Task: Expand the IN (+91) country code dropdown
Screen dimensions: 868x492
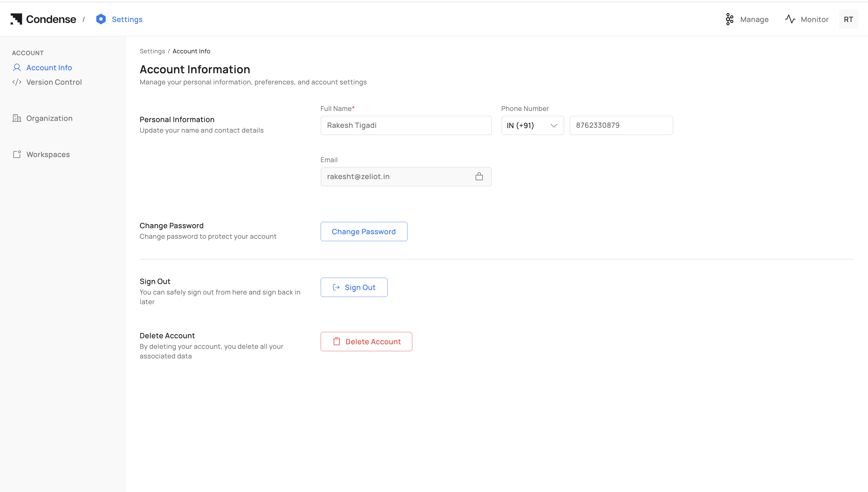Action: (x=532, y=125)
